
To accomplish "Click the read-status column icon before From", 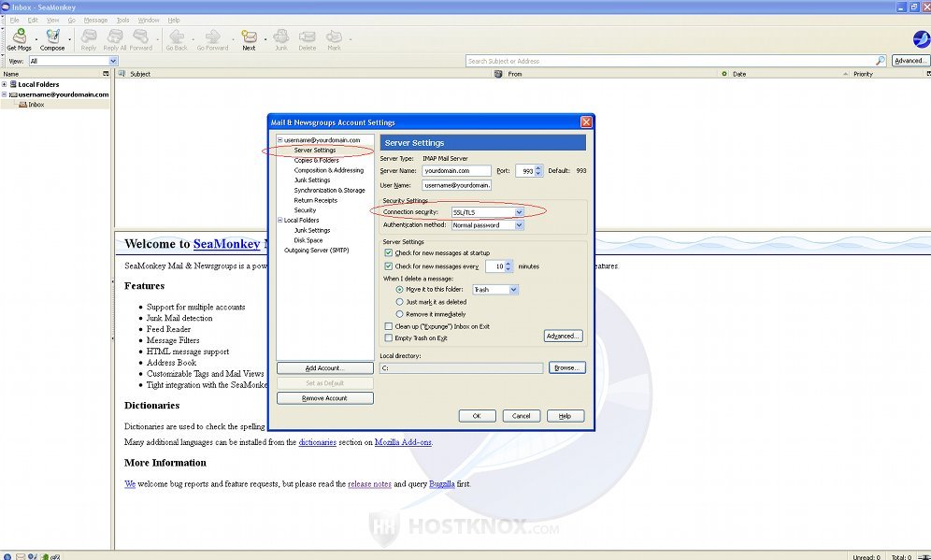I will click(x=498, y=74).
